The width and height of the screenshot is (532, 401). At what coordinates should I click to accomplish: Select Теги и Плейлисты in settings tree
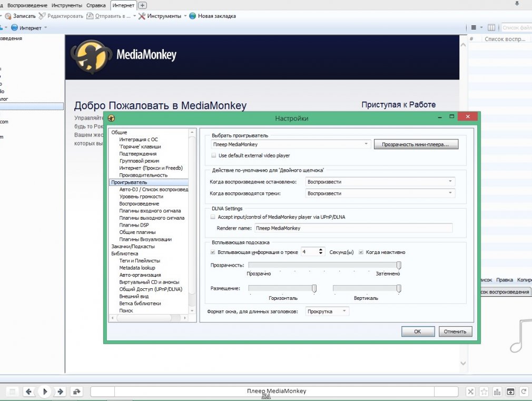point(140,261)
